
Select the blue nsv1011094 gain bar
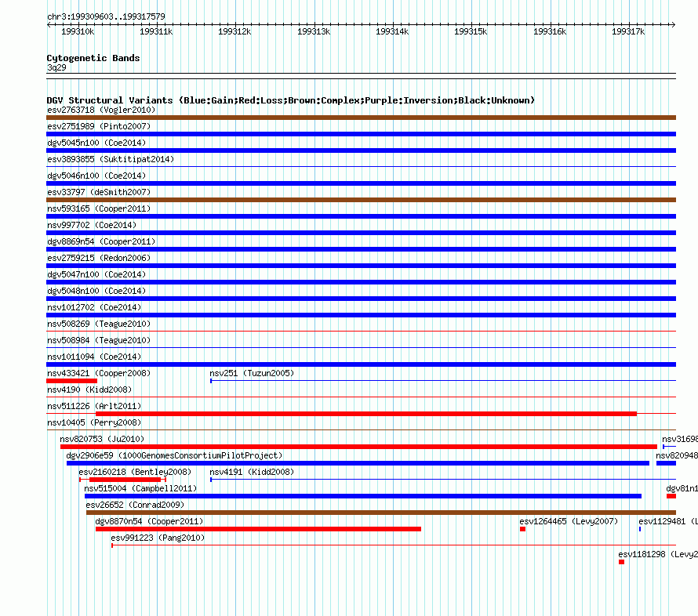click(362, 364)
